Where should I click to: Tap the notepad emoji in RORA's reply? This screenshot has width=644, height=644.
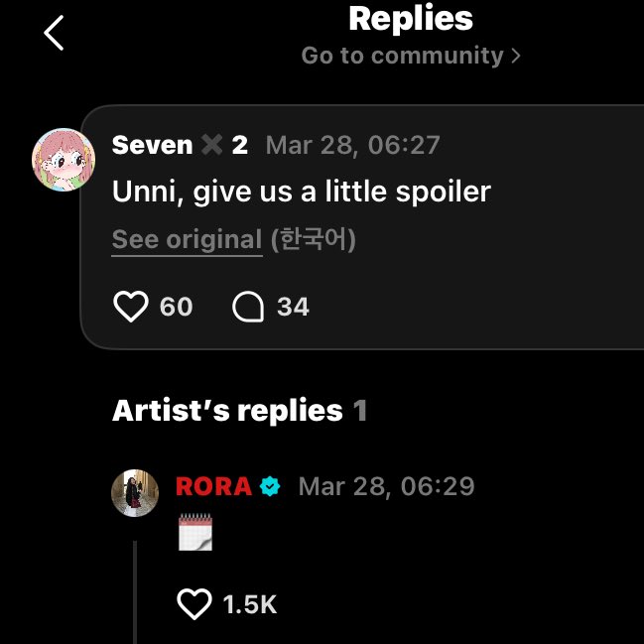point(194,532)
